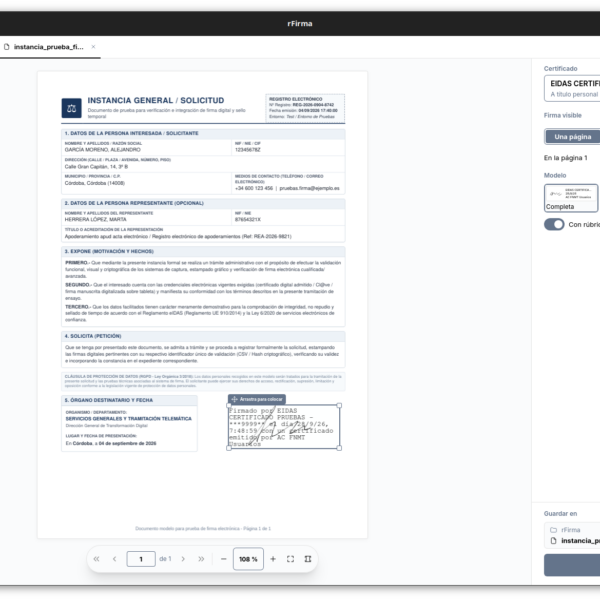Viewport: 600px width, 600px height.
Task: Click the top-right signature resize handle
Action: click(339, 405)
